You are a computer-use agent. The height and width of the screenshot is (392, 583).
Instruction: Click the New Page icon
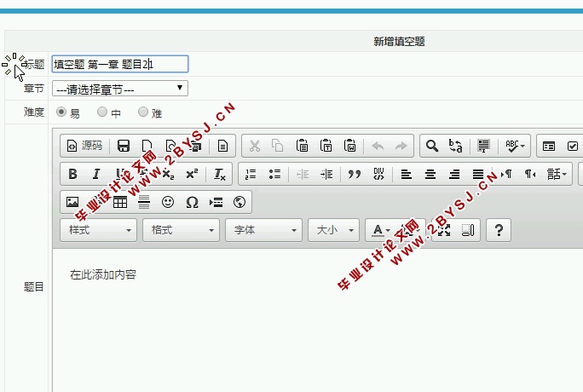[x=147, y=146]
